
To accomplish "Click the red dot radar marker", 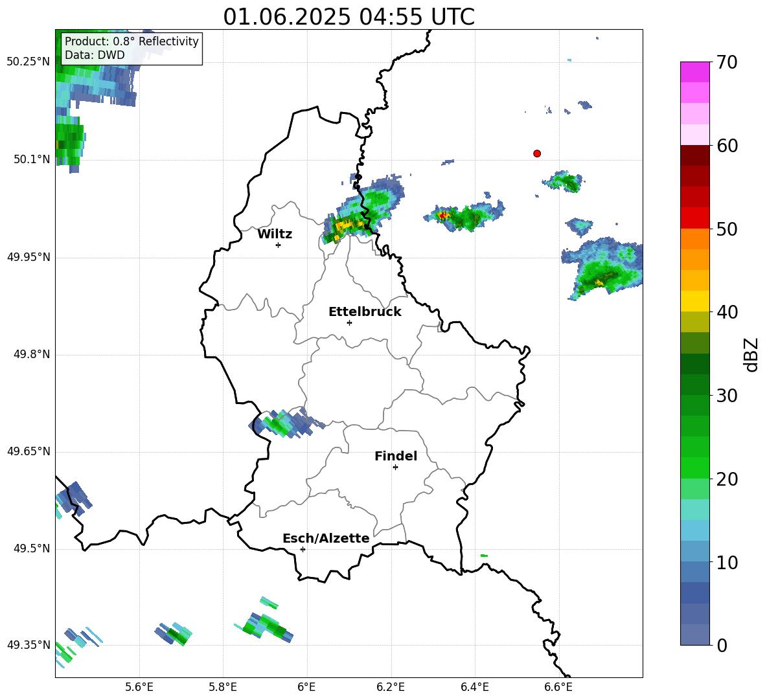I will tap(537, 153).
